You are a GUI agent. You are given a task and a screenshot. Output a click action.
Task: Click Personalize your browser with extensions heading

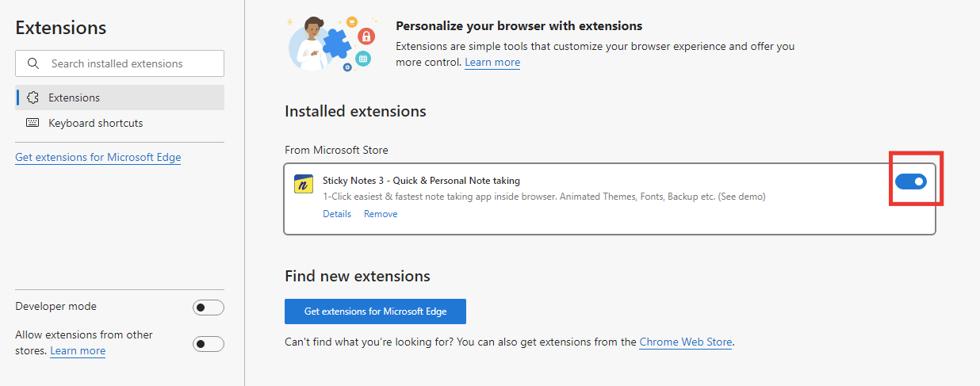519,26
